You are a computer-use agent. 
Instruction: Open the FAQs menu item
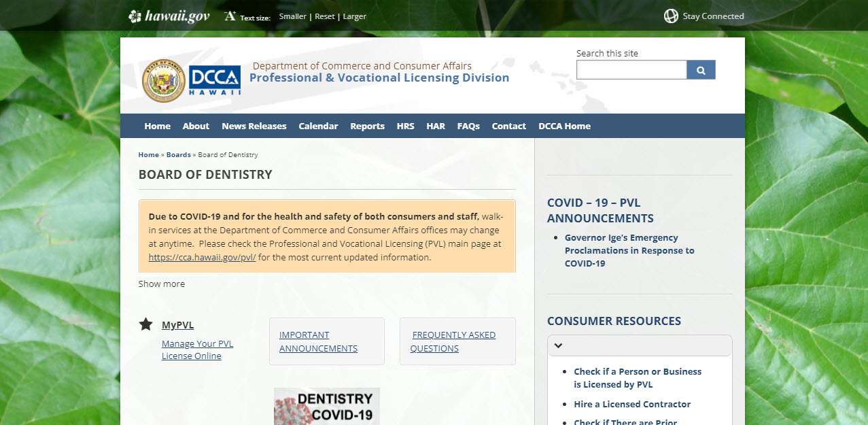468,126
